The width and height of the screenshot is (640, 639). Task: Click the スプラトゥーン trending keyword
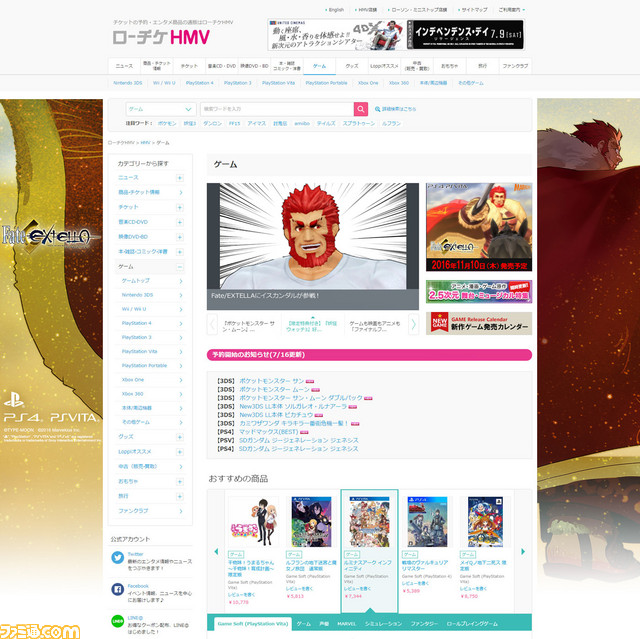358,123
